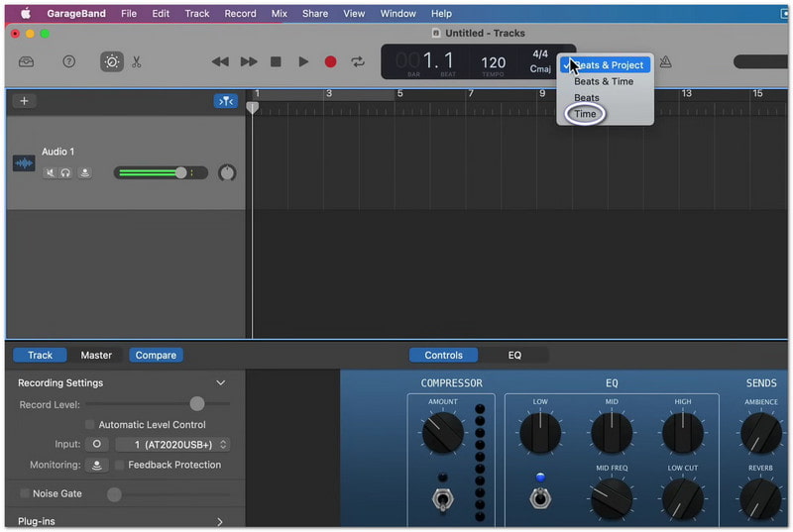This screenshot has width=793, height=532.
Task: Enable Feedback Protection checkbox
Action: pyautogui.click(x=119, y=465)
